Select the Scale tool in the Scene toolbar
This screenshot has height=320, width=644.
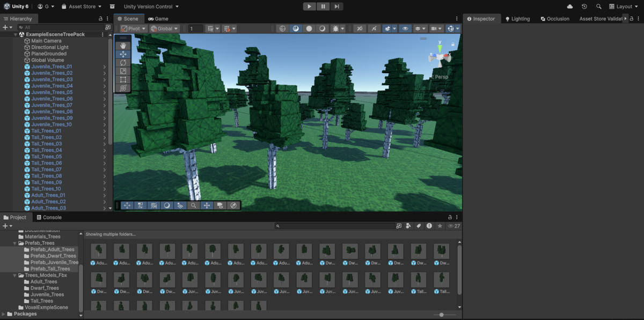pos(123,71)
